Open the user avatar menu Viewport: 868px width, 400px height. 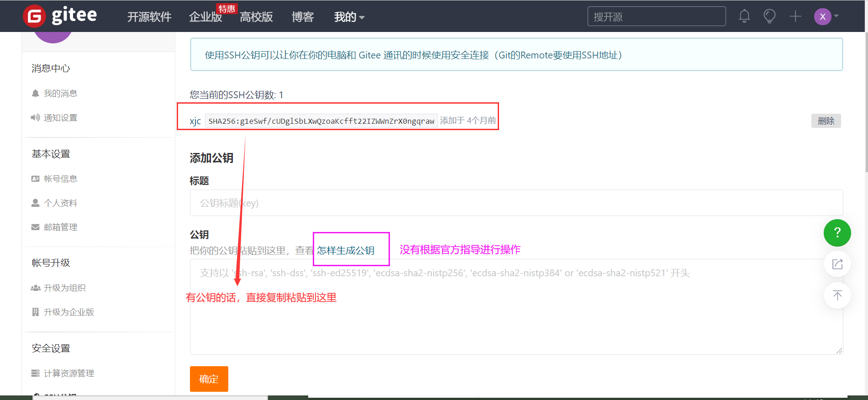point(826,16)
